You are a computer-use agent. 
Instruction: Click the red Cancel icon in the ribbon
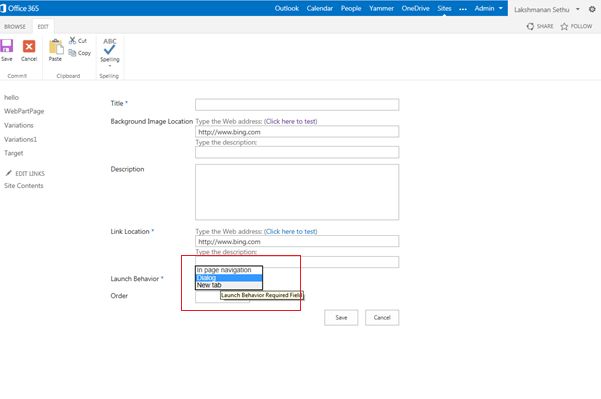pos(29,46)
